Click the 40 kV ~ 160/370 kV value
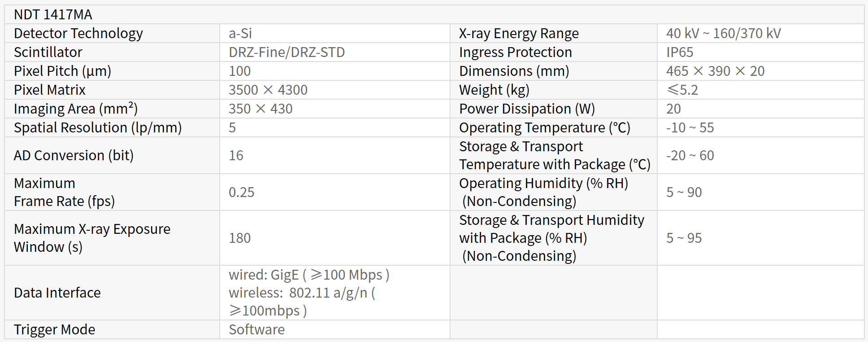 723,34
